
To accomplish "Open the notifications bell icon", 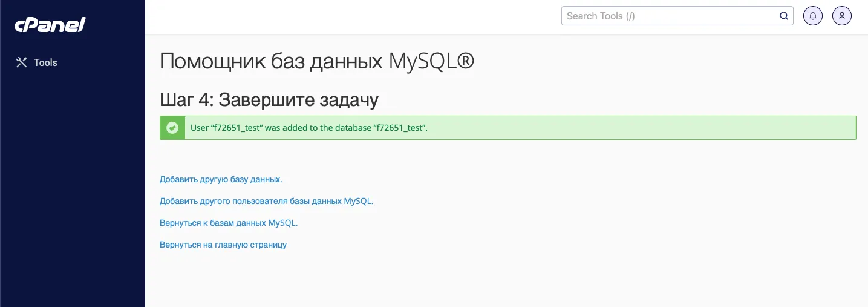I will (x=813, y=16).
